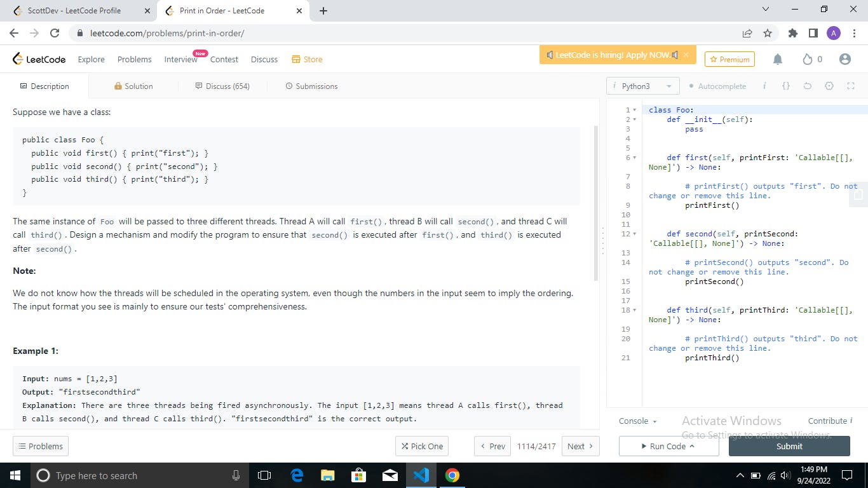Open editor info icon next to Autocomplete
868x488 pixels.
point(764,86)
